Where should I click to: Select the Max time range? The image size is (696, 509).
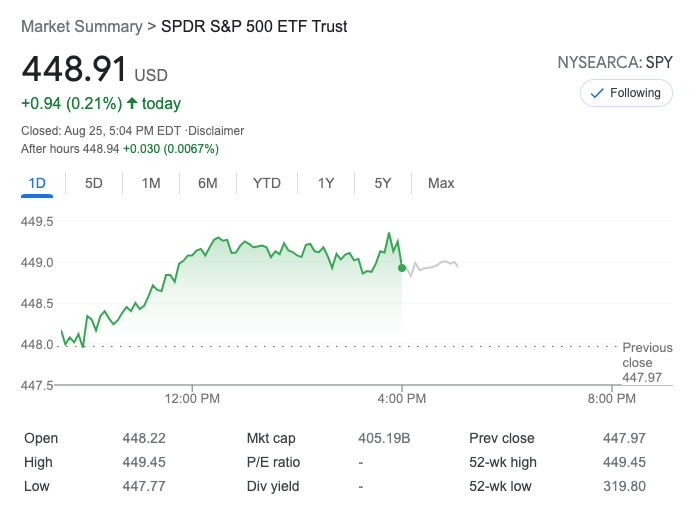[x=441, y=183]
